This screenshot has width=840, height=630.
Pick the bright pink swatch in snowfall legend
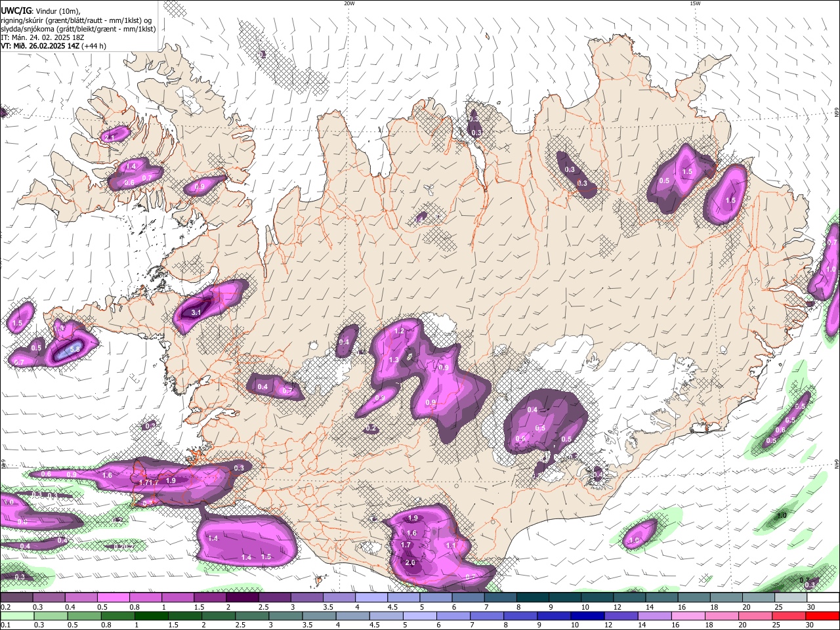point(113,598)
